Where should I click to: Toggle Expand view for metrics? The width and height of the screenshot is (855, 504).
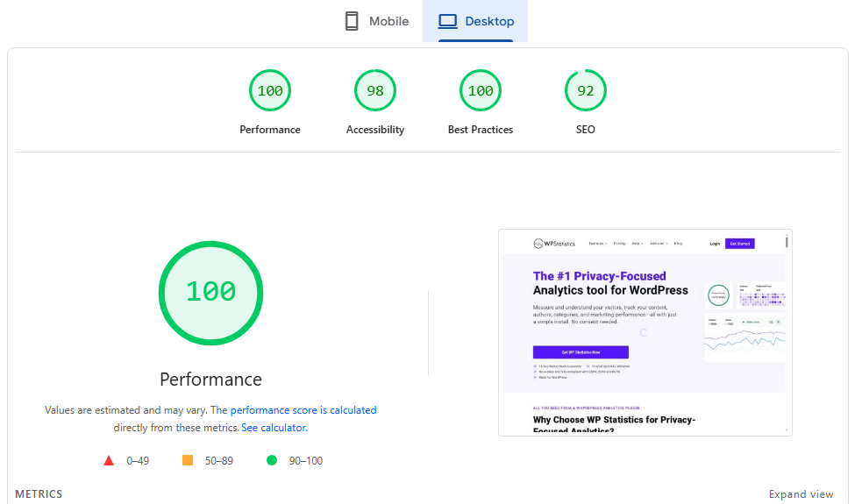[x=801, y=494]
